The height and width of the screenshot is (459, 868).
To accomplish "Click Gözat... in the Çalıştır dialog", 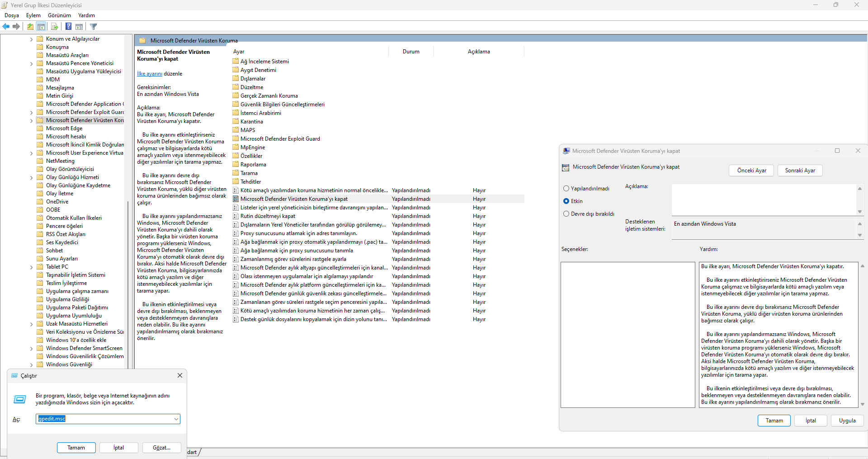I will coord(161,448).
